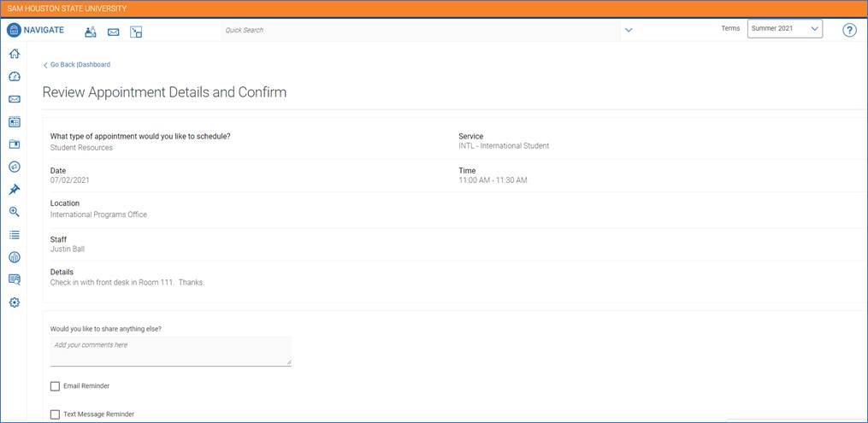Open the envelope messages icon in sidebar

pyautogui.click(x=14, y=99)
